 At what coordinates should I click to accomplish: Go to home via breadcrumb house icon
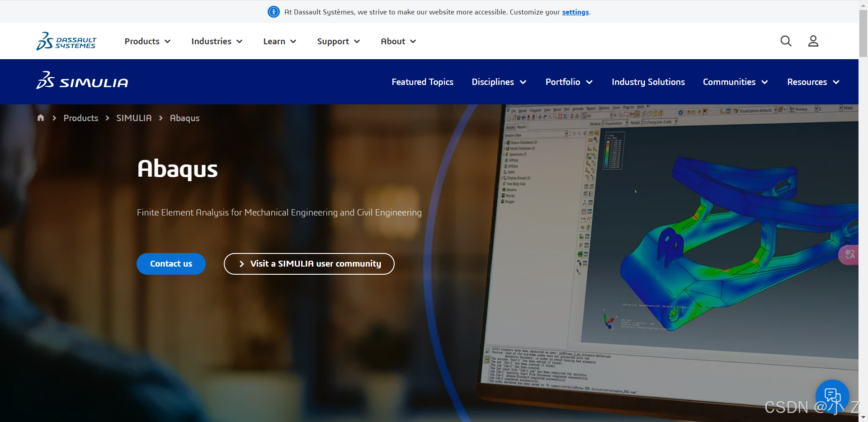tap(41, 117)
